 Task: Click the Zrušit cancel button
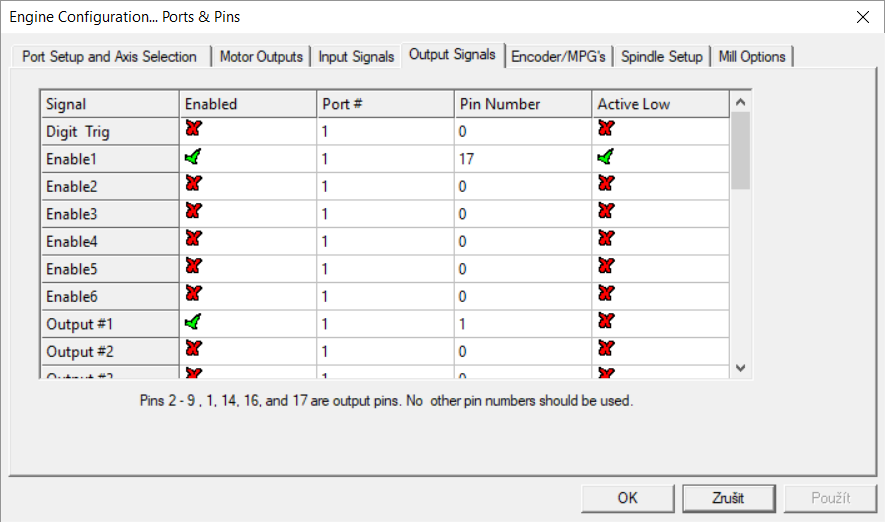tap(727, 497)
